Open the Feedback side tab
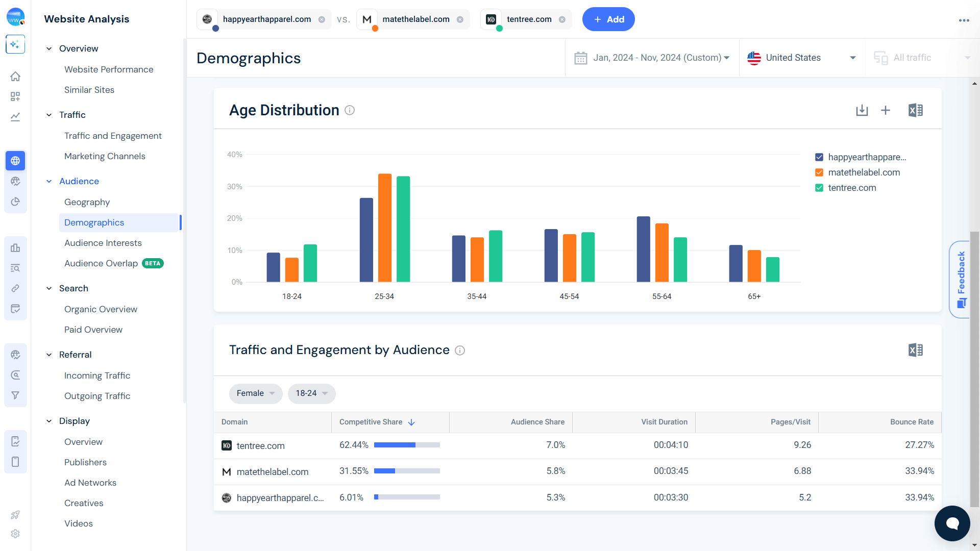Image resolution: width=980 pixels, height=551 pixels. tap(960, 280)
